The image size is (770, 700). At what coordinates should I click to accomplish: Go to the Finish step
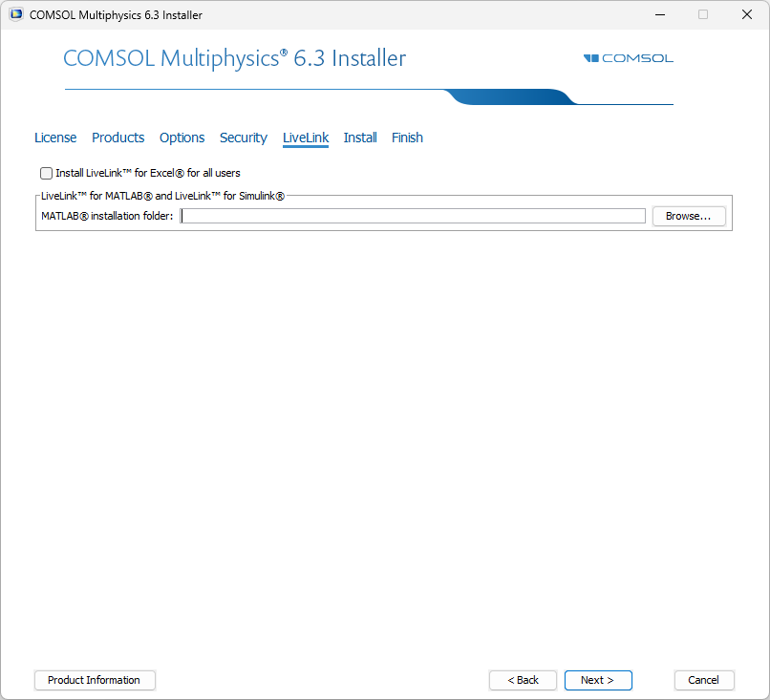coord(407,138)
